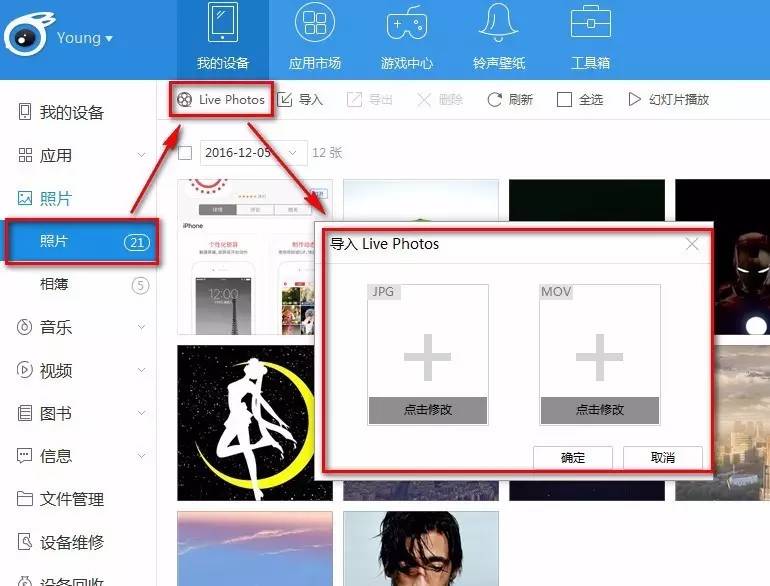The image size is (770, 586).
Task: Expand the 视频 sidebar chevron
Action: click(141, 370)
